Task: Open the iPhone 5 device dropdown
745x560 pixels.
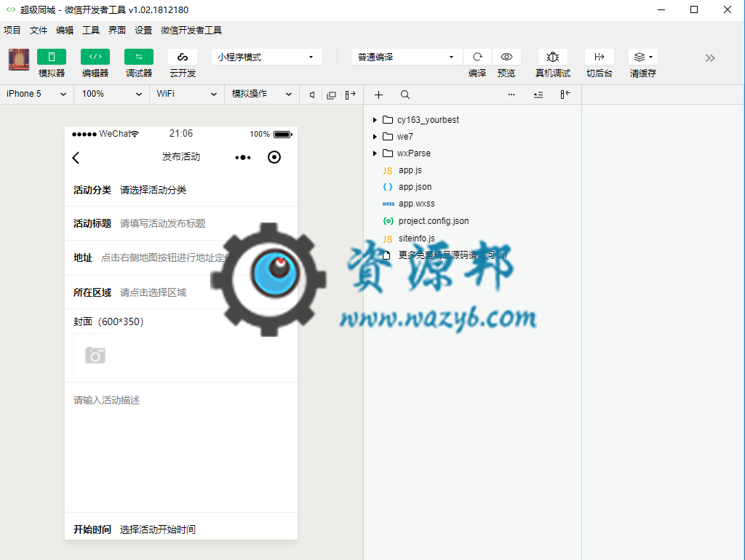Action: (36, 94)
